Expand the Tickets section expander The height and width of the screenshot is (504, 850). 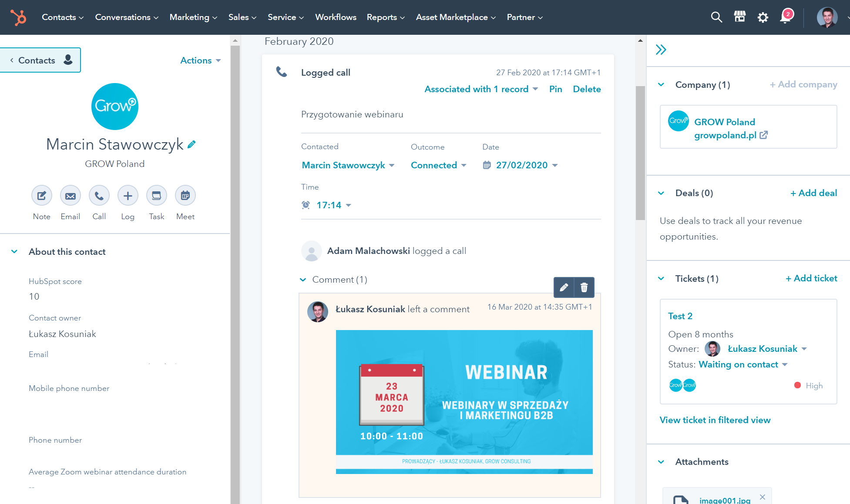662,278
